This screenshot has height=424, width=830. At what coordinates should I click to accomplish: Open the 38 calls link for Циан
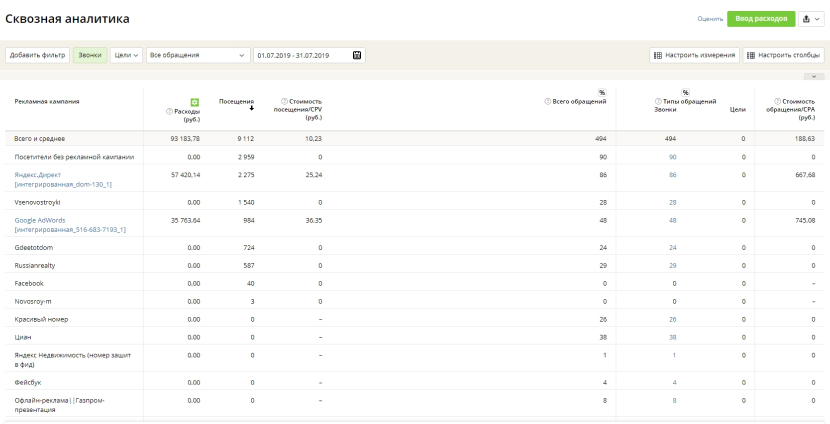pos(672,337)
